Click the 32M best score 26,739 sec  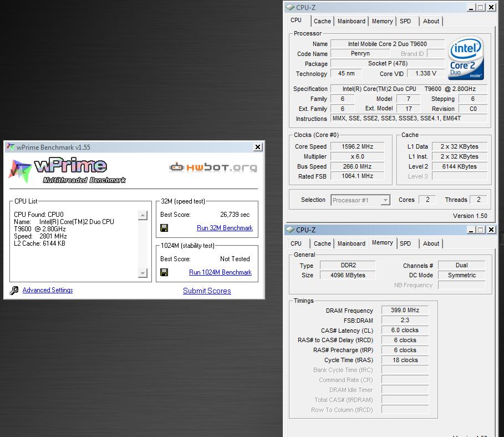[x=235, y=215]
